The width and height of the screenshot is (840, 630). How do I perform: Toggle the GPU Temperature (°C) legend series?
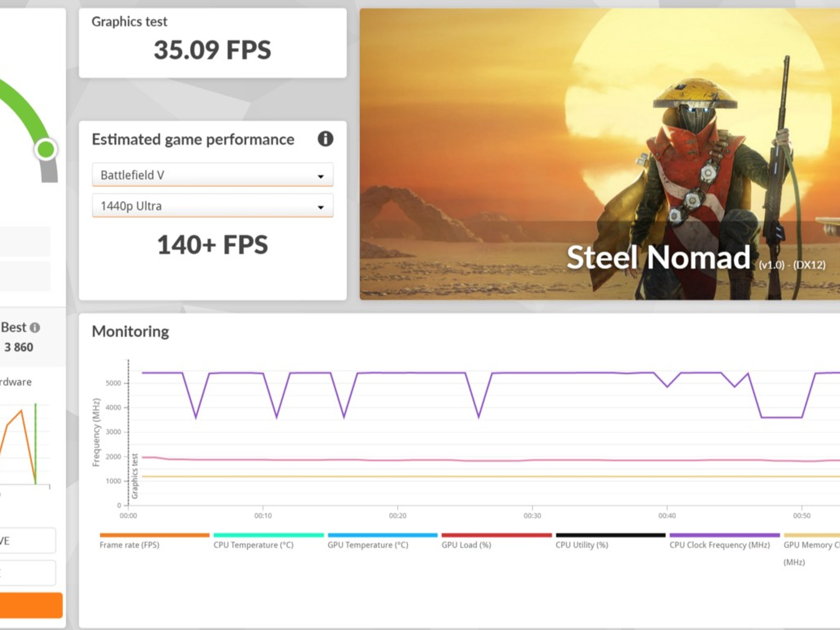click(383, 541)
